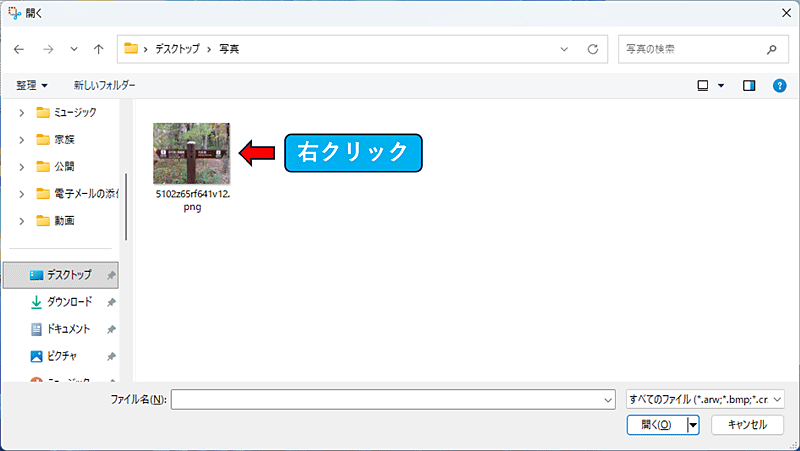Click the view layout icon

703,86
